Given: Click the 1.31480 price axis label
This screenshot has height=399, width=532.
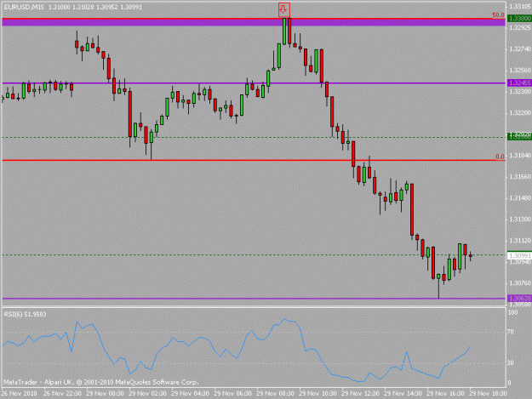Looking at the screenshot, I should pyautogui.click(x=520, y=198).
